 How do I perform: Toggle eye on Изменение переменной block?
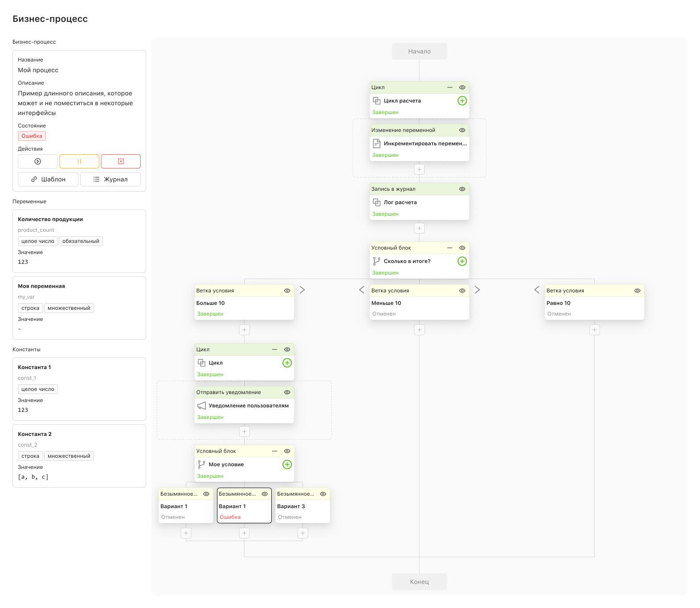tap(462, 130)
